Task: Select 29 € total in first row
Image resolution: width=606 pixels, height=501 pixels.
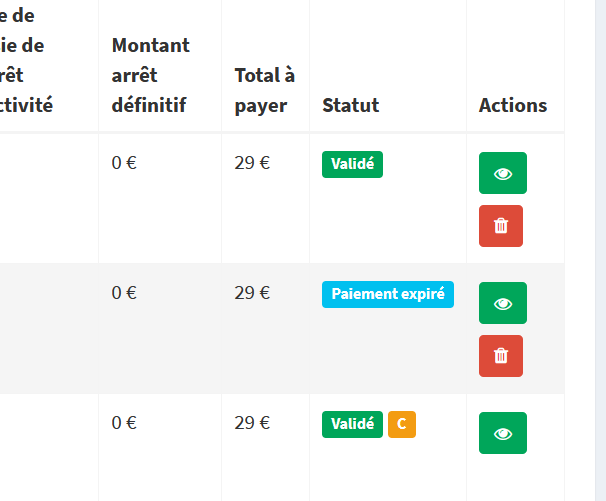Action: tap(252, 163)
